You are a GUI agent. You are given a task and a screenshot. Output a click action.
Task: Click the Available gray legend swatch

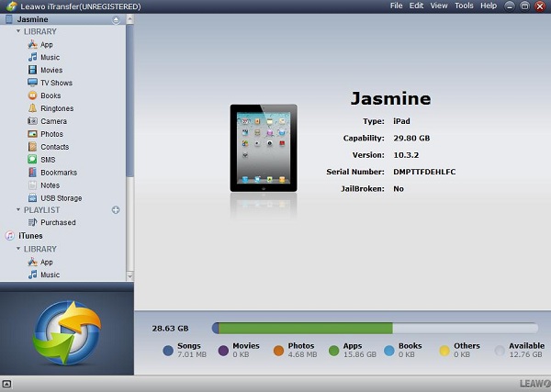[500, 351]
